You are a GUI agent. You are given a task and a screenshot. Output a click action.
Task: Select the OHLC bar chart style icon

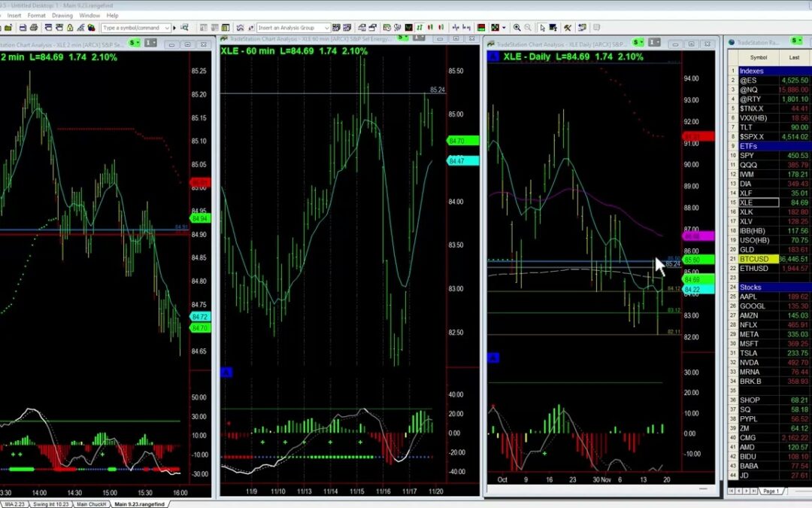click(420, 28)
